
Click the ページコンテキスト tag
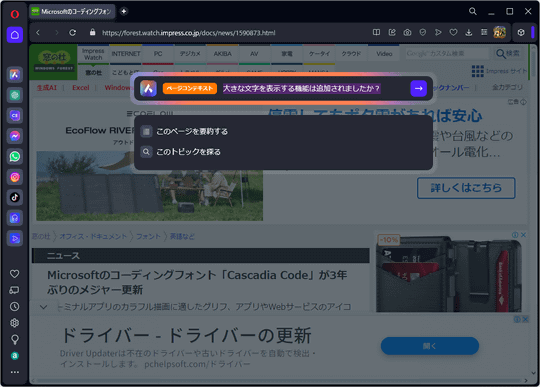tap(190, 88)
